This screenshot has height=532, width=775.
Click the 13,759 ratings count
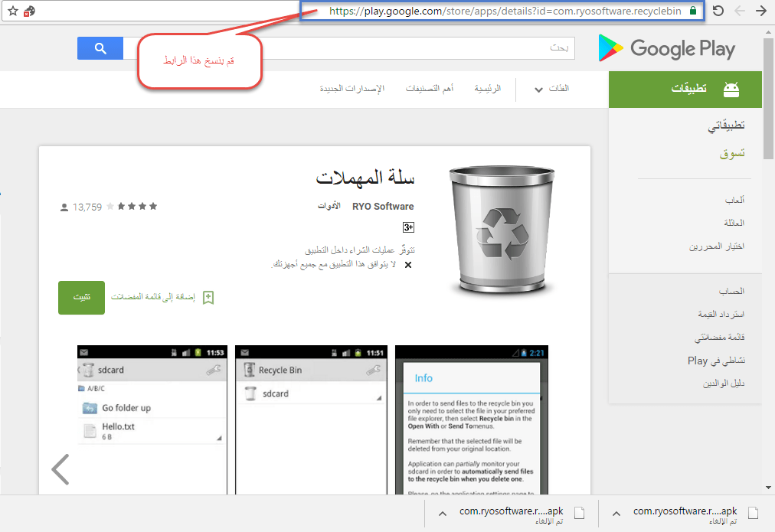pyautogui.click(x=87, y=207)
